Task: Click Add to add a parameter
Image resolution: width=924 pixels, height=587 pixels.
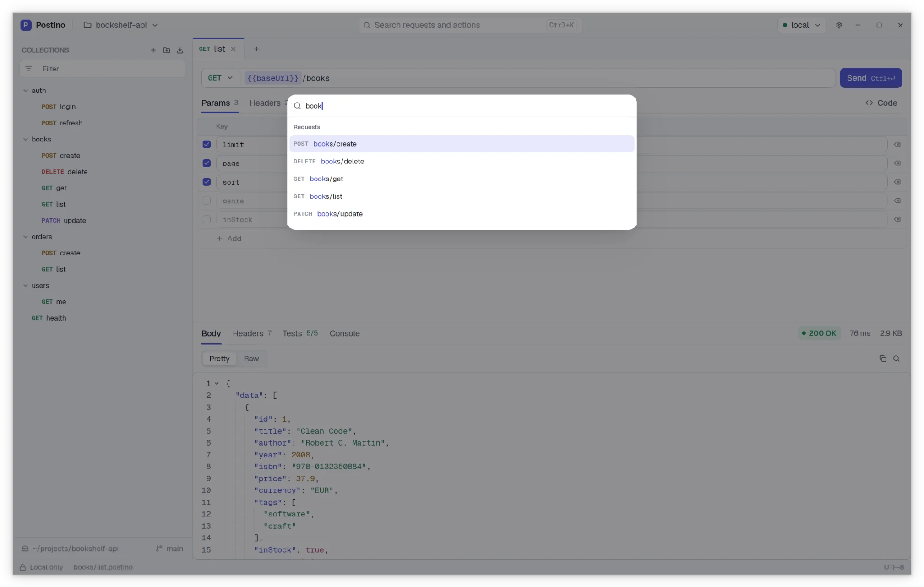Action: pyautogui.click(x=229, y=239)
